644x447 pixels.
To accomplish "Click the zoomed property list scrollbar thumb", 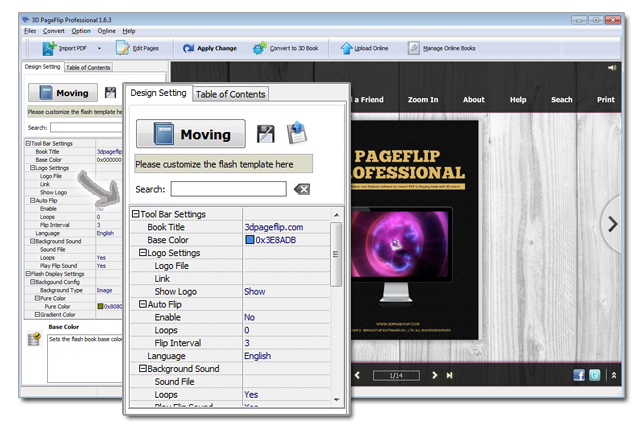I will (336, 254).
